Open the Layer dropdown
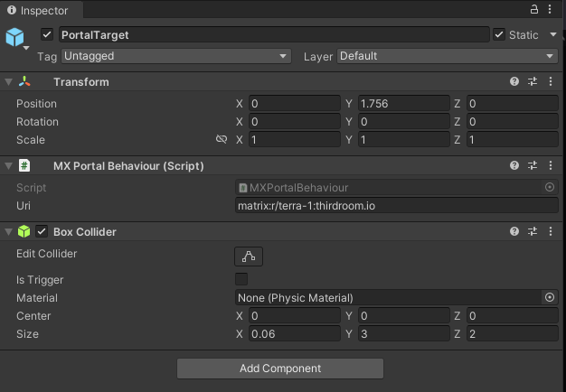 pyautogui.click(x=447, y=56)
